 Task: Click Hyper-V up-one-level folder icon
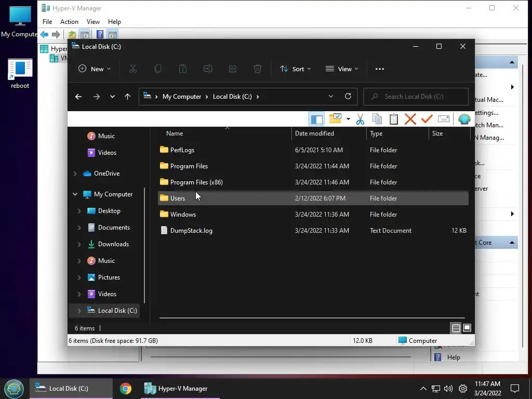point(72,34)
